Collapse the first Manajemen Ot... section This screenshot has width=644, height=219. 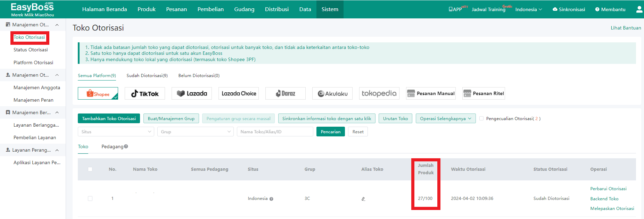57,25
